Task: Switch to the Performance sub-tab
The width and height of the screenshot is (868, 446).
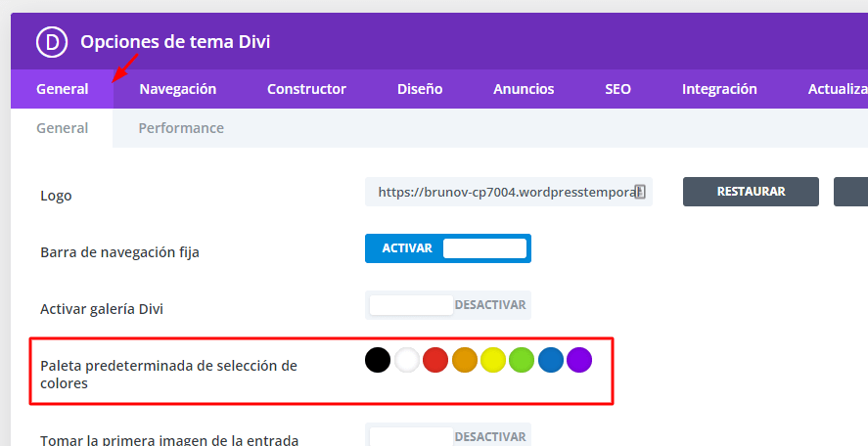Action: click(x=181, y=128)
